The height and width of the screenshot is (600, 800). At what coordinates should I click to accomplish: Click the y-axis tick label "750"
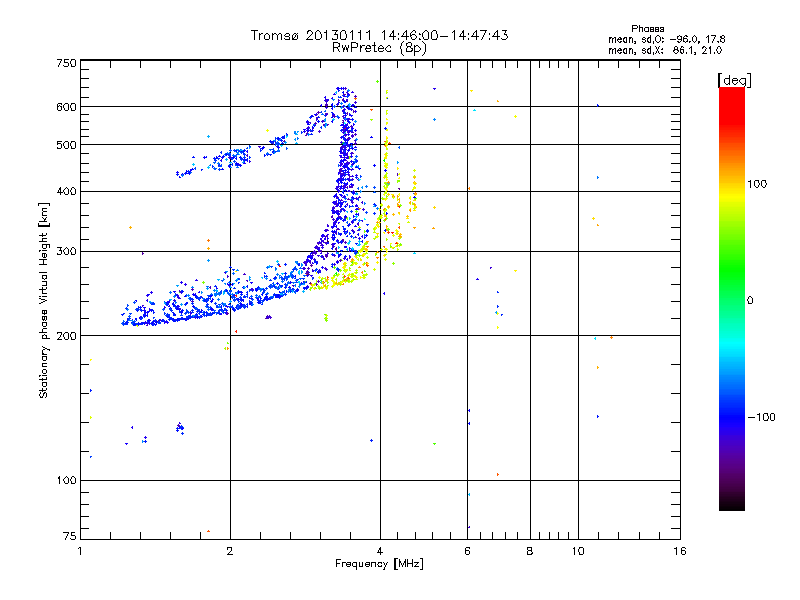coord(66,63)
